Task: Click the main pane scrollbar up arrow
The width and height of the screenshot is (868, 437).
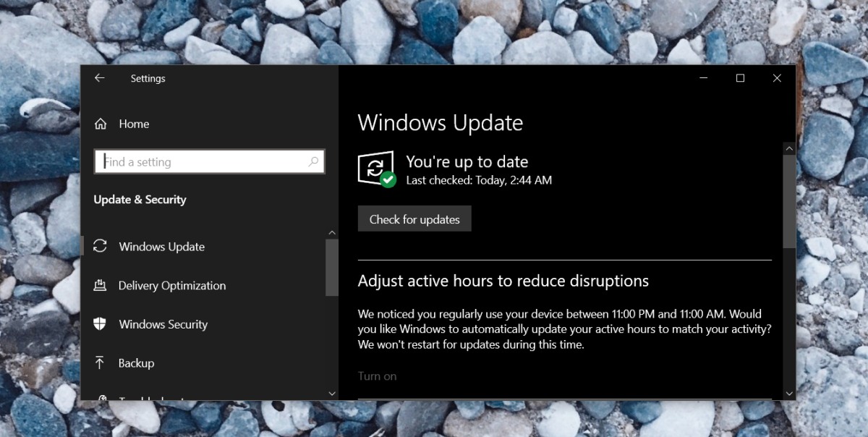Action: (789, 149)
